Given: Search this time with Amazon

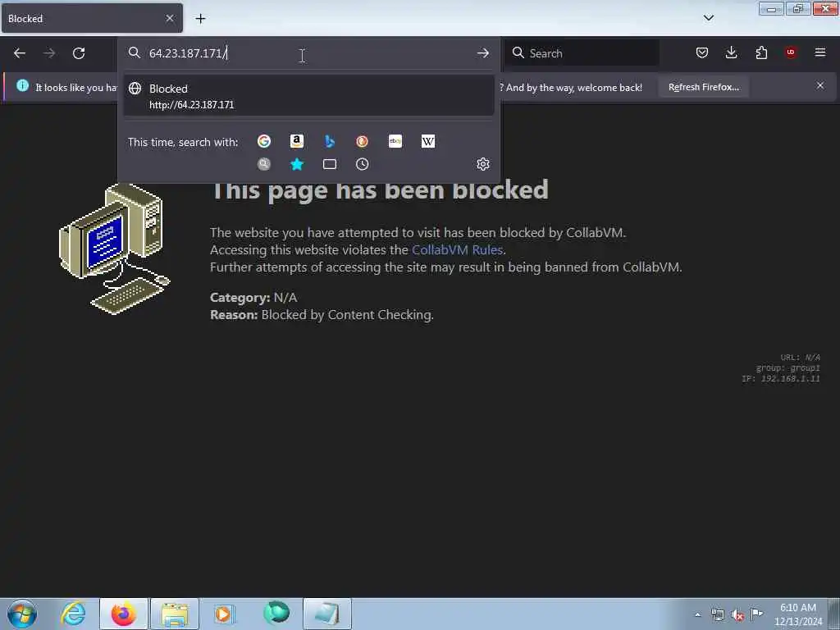Looking at the screenshot, I should pos(297,141).
